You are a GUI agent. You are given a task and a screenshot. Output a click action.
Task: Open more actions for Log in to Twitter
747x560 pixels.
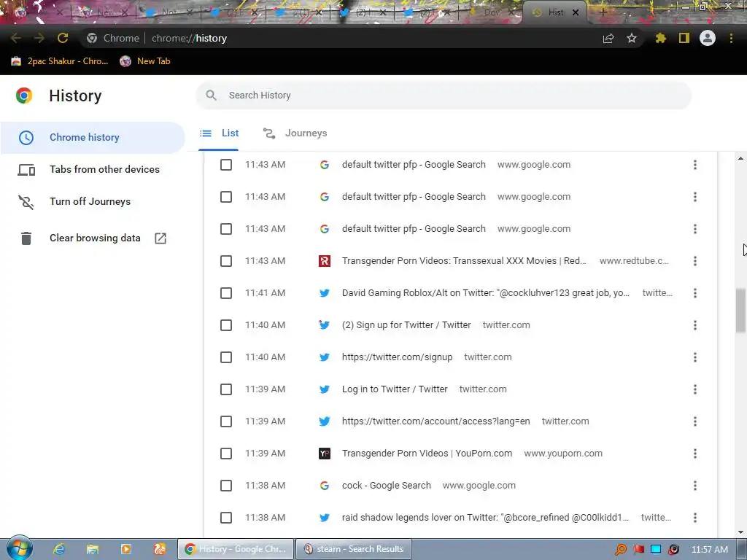pyautogui.click(x=695, y=389)
